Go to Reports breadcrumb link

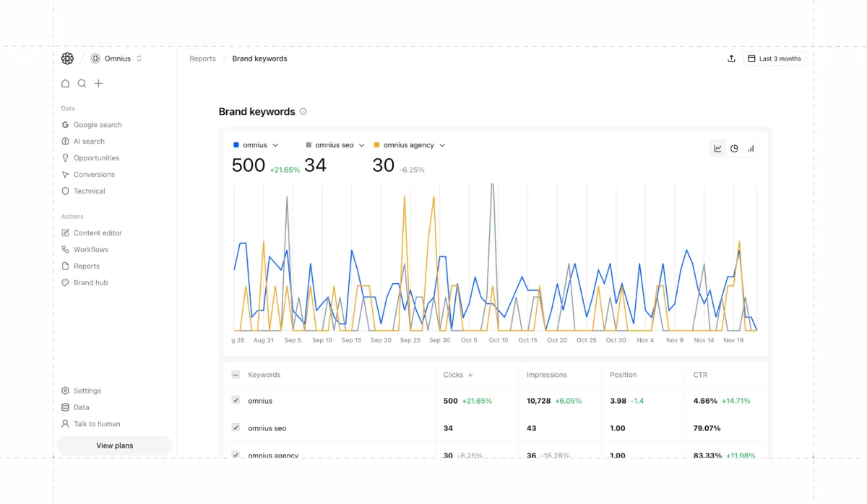[x=202, y=58]
